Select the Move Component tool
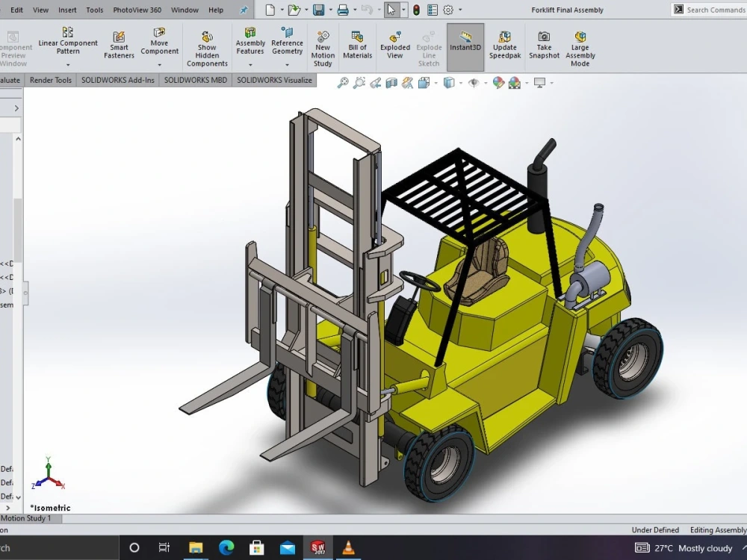Screen dimensions: 747x560 pyautogui.click(x=159, y=41)
